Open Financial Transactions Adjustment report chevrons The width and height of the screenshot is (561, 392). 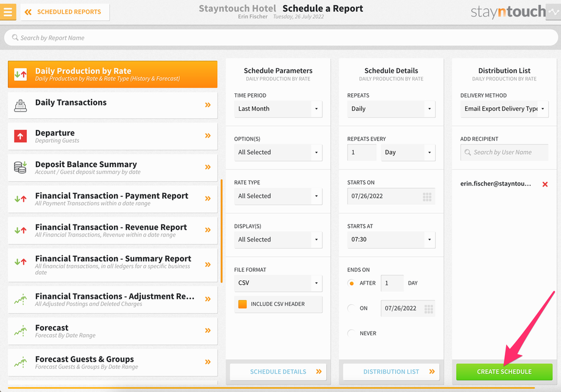point(207,299)
